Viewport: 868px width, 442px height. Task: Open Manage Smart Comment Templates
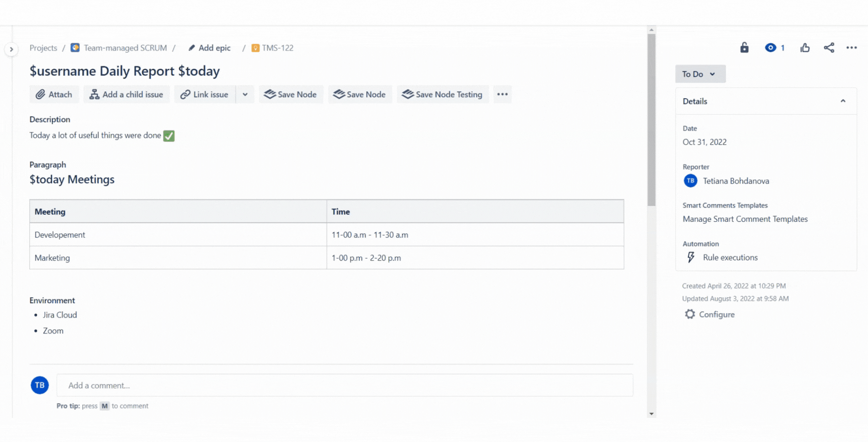click(745, 219)
